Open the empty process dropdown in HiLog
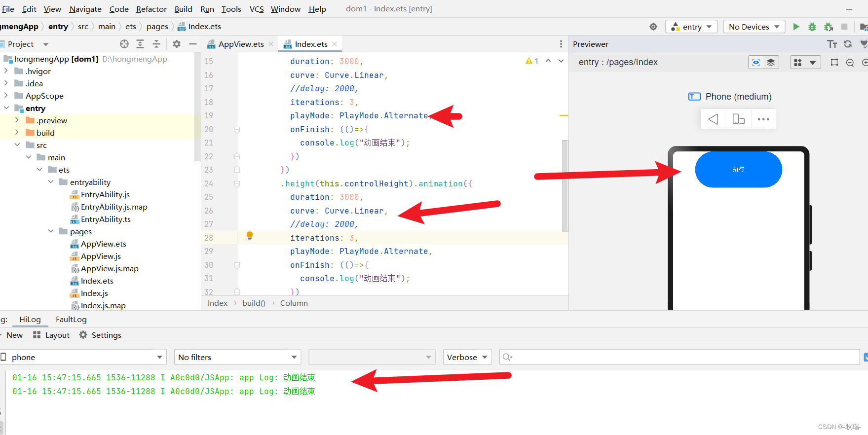 (x=372, y=357)
